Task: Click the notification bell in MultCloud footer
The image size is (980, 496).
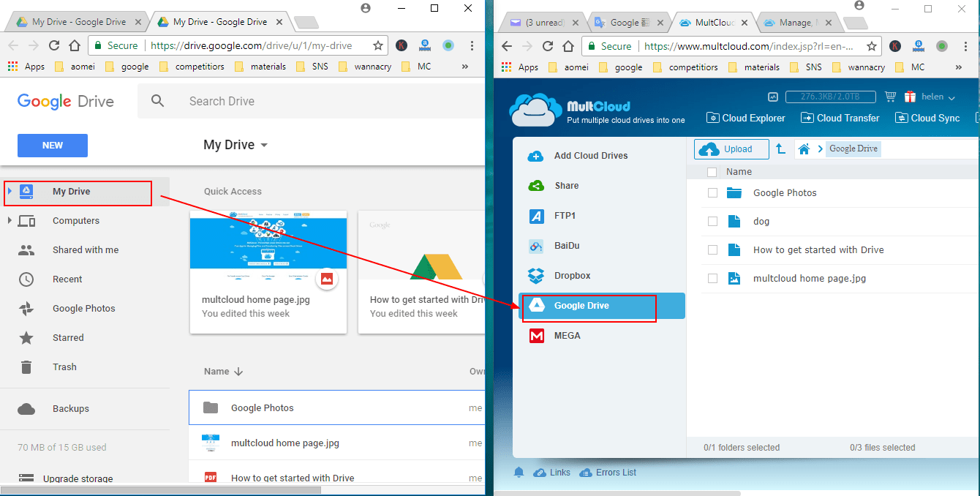Action: [519, 473]
